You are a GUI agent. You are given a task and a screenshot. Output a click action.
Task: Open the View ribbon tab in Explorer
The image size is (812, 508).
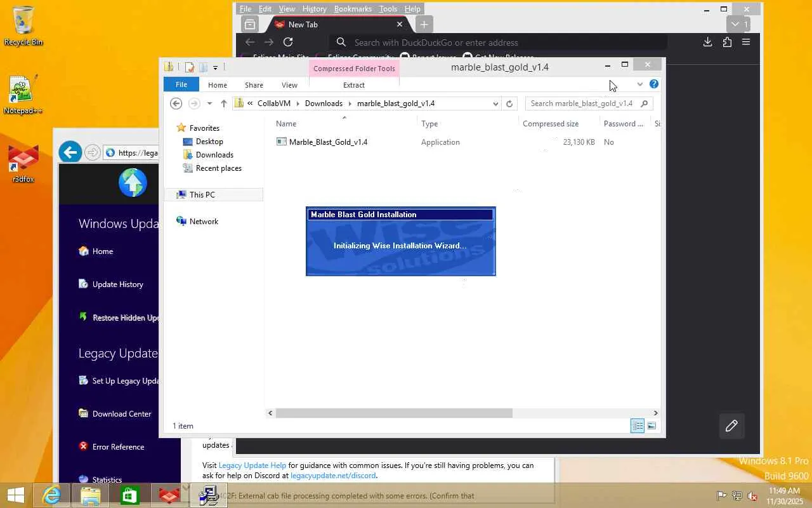click(x=289, y=84)
